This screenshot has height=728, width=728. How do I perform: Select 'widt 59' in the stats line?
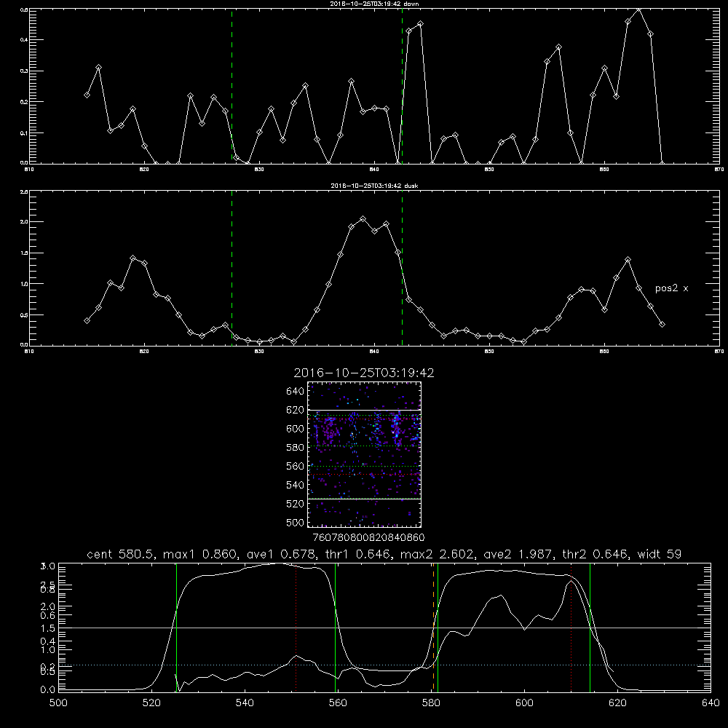tap(660, 554)
